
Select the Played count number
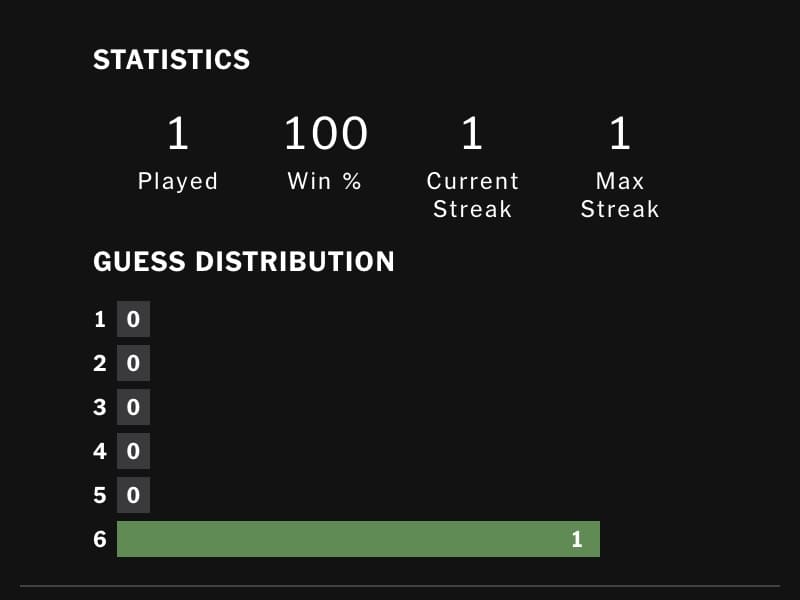pos(178,133)
